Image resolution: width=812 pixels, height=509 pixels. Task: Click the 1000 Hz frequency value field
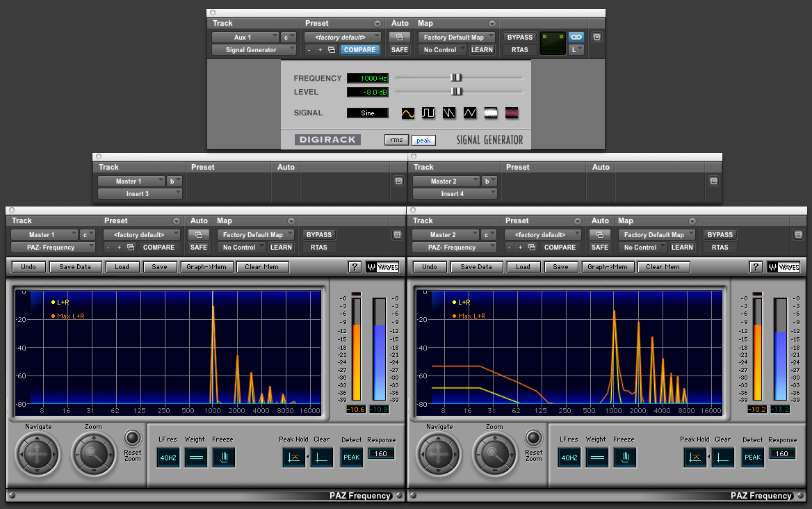[368, 78]
